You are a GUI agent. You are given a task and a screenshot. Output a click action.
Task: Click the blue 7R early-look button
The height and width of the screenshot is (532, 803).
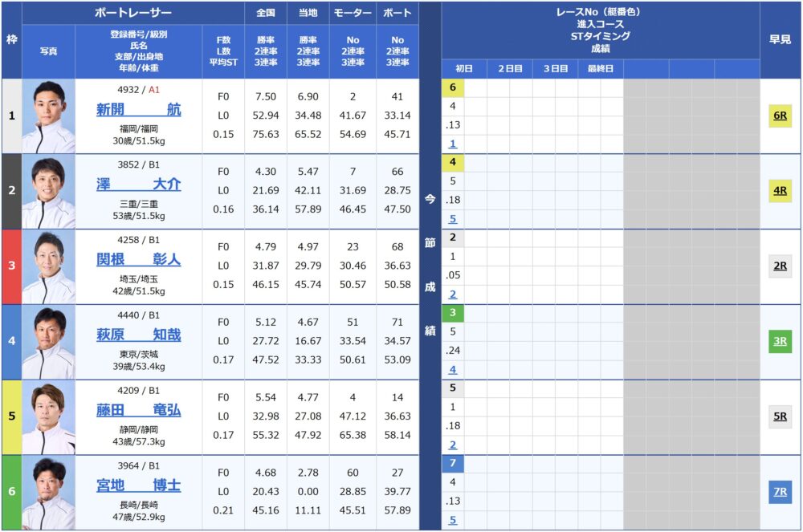780,492
